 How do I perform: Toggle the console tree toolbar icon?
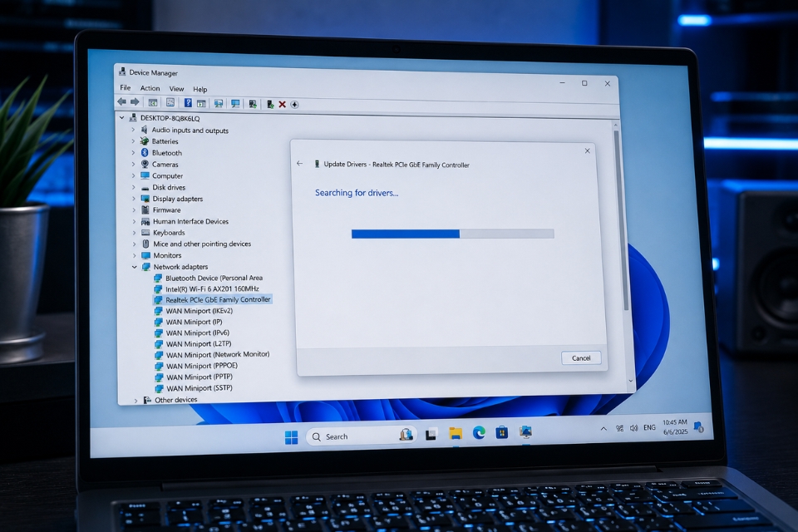click(x=153, y=102)
